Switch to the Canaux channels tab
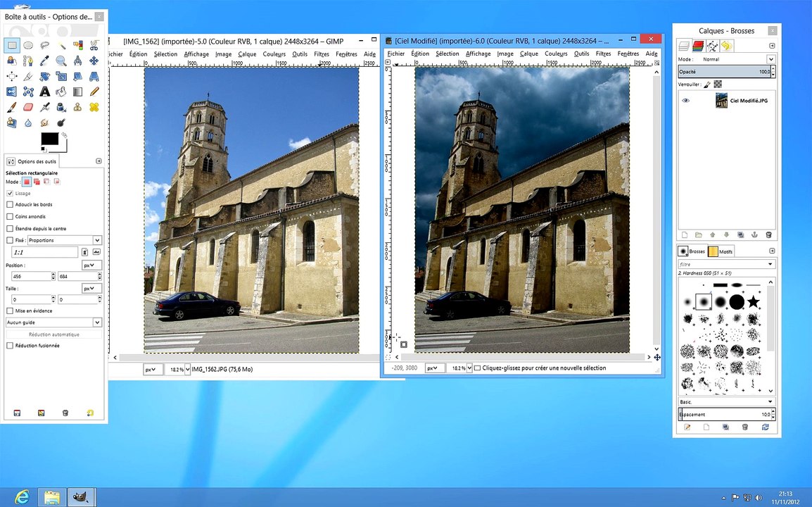Image resolution: width=812 pixels, height=507 pixels. tap(698, 46)
